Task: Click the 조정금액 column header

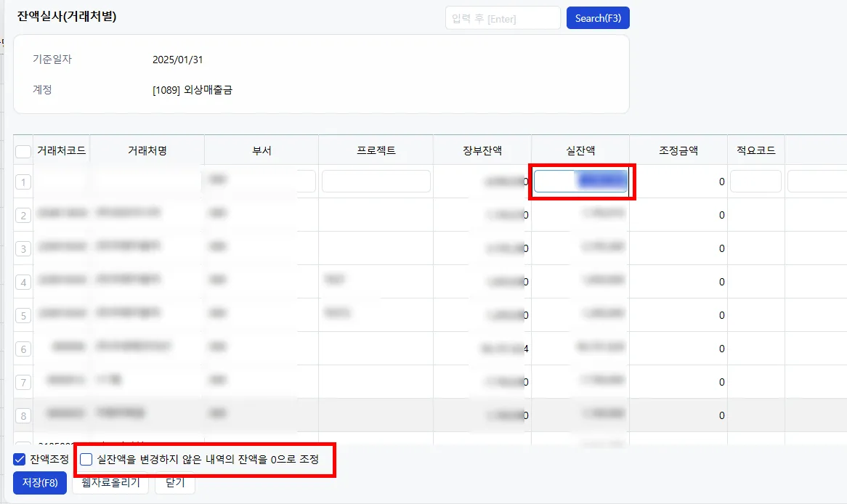Action: (x=678, y=151)
